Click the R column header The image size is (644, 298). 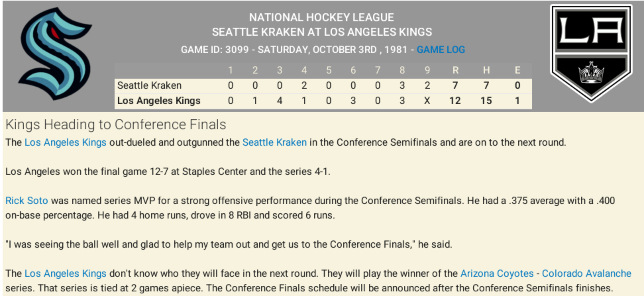(x=456, y=70)
